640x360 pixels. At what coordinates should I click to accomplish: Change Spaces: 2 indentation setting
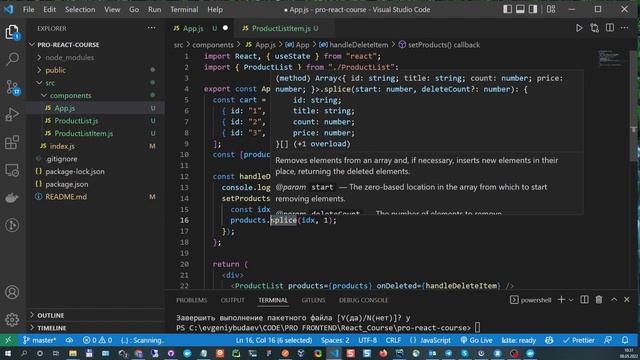(335, 340)
